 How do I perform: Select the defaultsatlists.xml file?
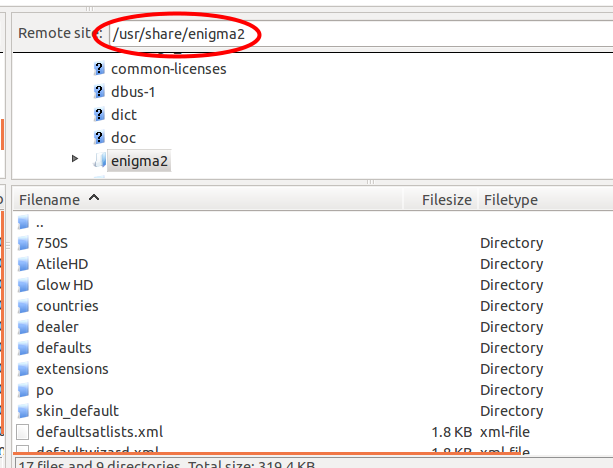tap(313, 432)
